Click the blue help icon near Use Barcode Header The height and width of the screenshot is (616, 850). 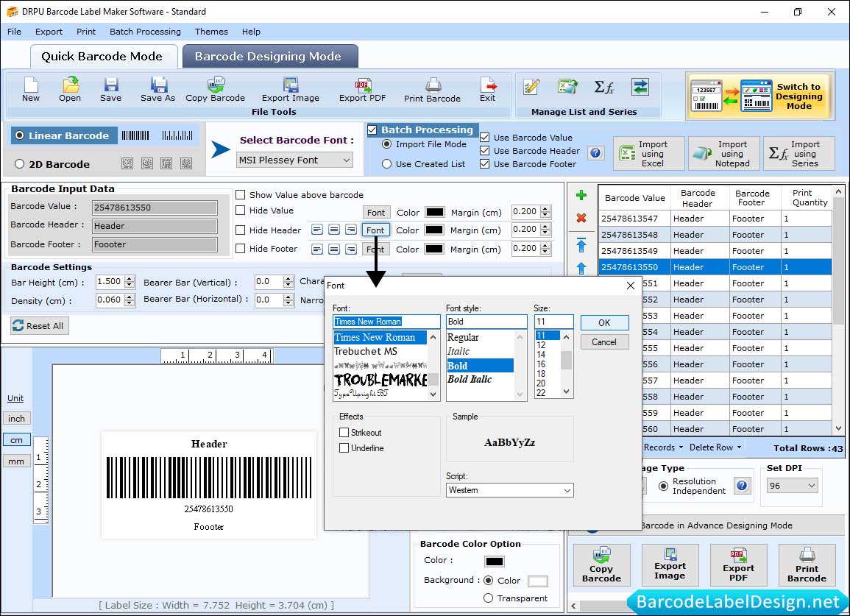click(x=595, y=153)
